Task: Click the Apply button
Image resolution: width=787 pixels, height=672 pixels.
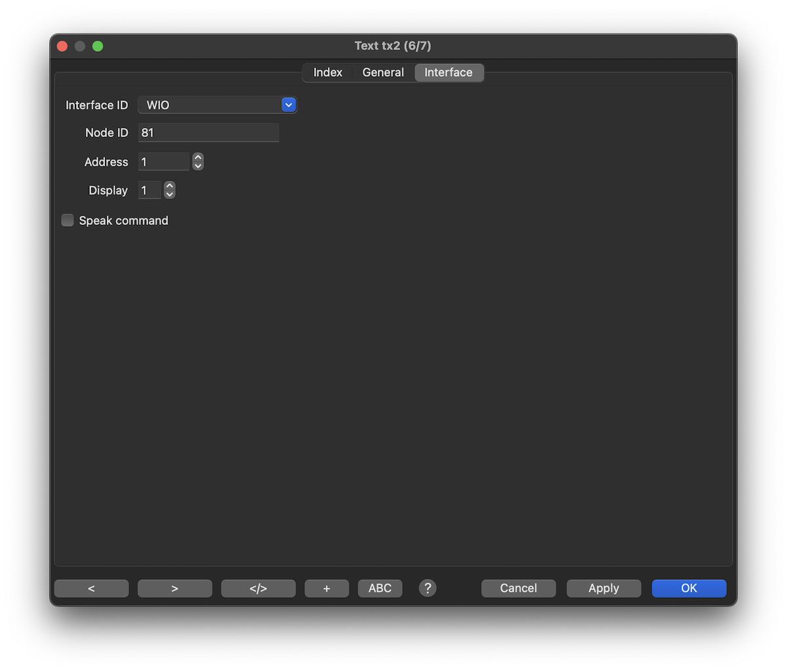Action: point(603,588)
